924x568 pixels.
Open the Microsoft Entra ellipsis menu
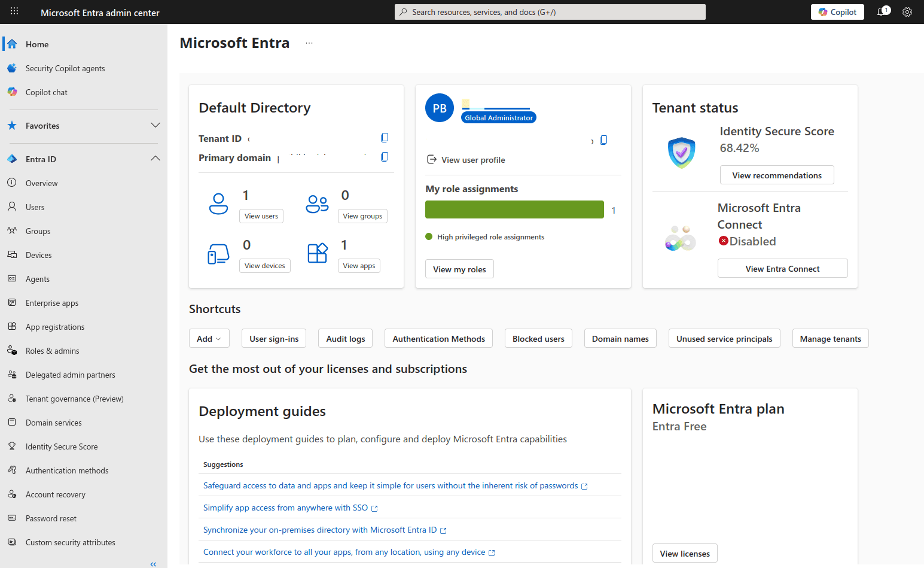[309, 43]
